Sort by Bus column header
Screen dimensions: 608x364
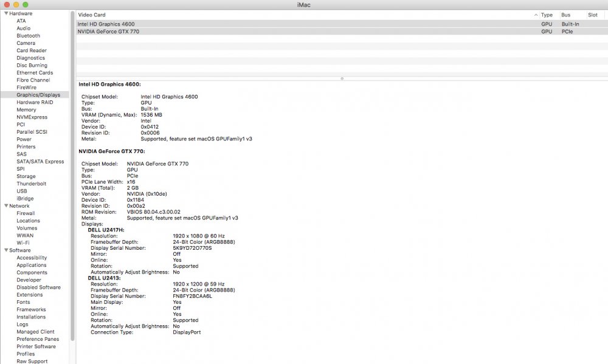point(565,15)
